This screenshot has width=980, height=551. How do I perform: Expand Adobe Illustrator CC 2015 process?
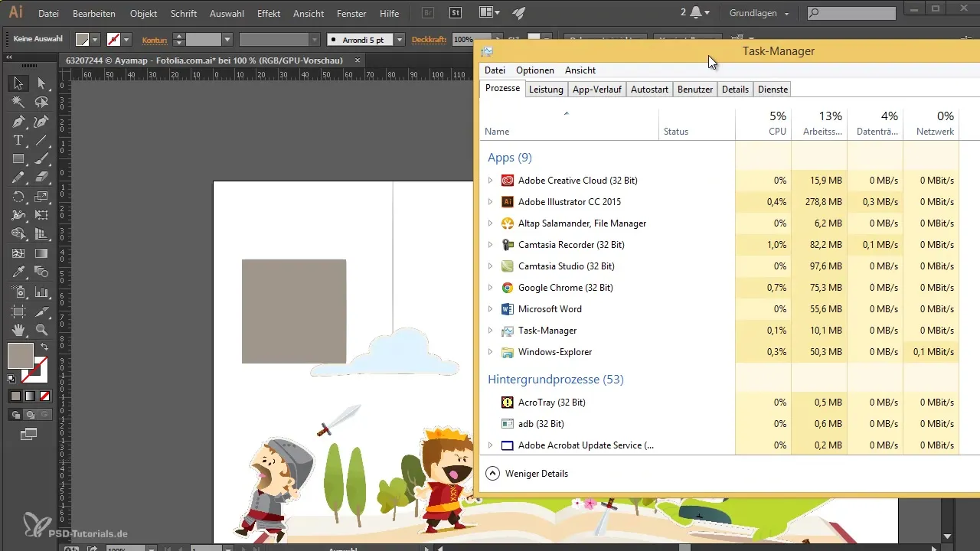coord(491,202)
